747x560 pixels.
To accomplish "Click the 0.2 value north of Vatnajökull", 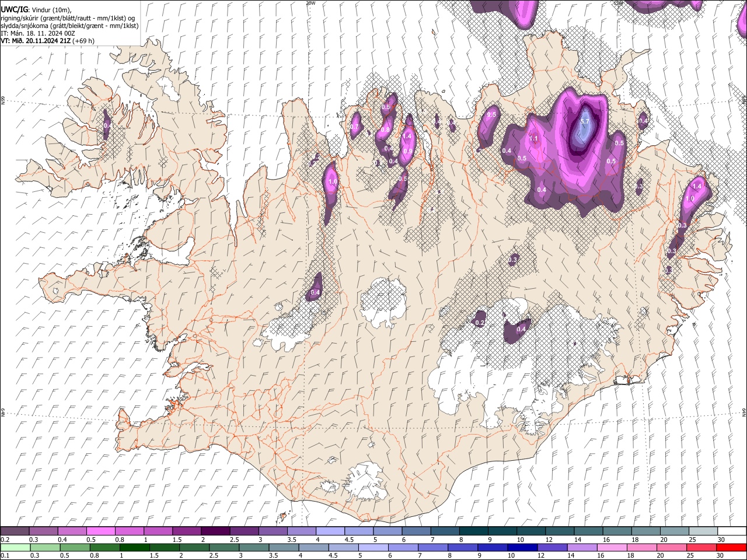I will (480, 323).
